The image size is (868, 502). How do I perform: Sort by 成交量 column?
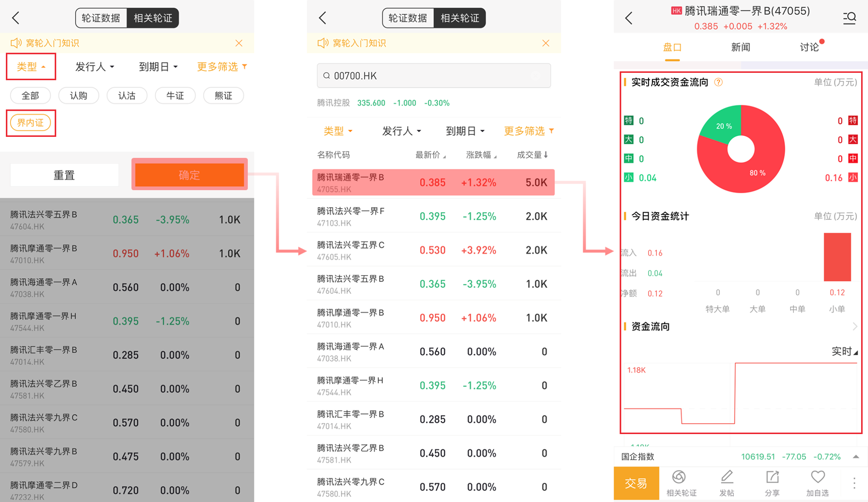[x=532, y=155]
